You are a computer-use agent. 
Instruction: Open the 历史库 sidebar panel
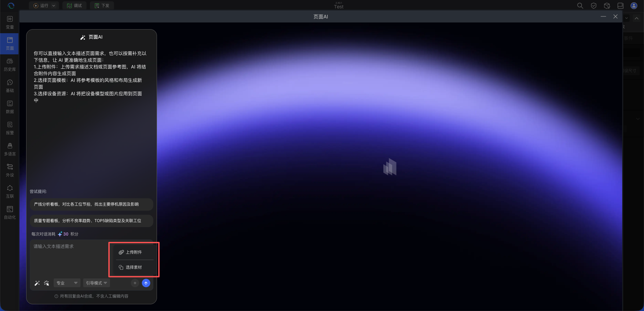(10, 65)
